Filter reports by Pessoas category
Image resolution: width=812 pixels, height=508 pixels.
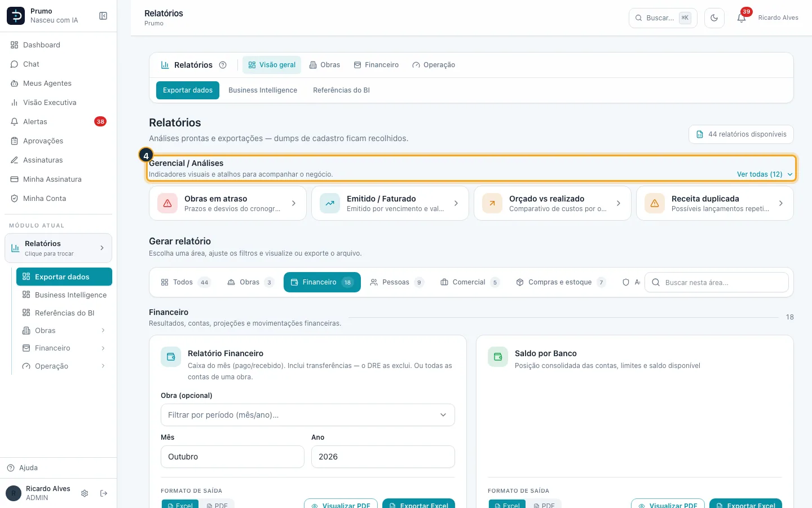click(x=397, y=282)
